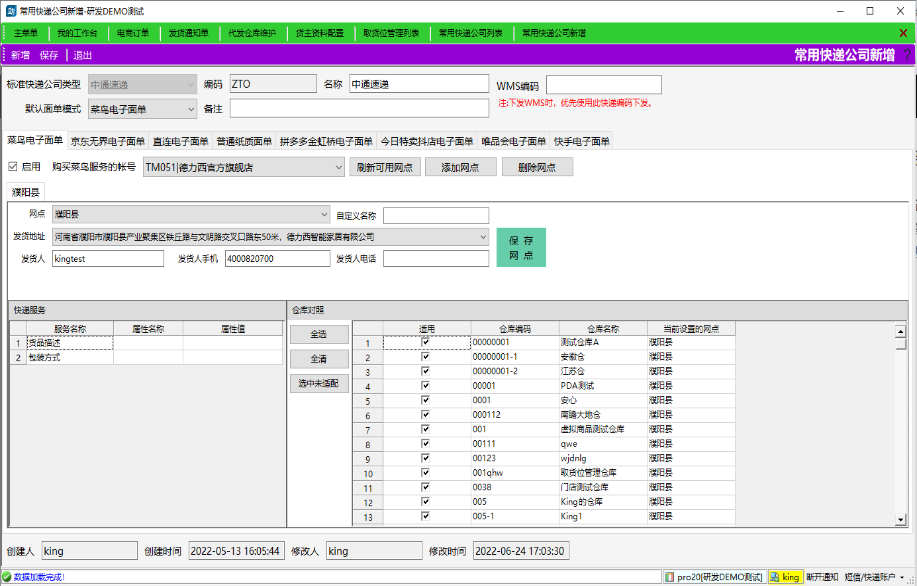This screenshot has height=586, width=917.
Task: Toggle 适用 checkbox for PDA测试 warehouse
Action: pyautogui.click(x=426, y=385)
